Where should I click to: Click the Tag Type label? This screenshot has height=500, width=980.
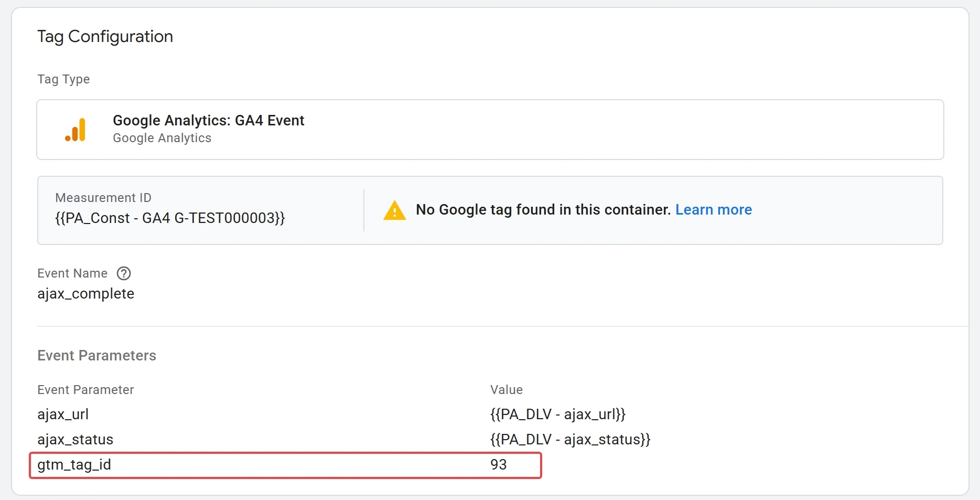63,79
